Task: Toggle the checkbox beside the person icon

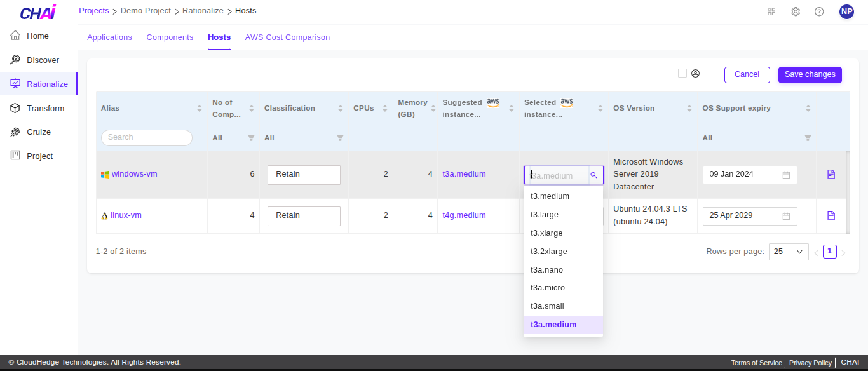Action: point(682,73)
